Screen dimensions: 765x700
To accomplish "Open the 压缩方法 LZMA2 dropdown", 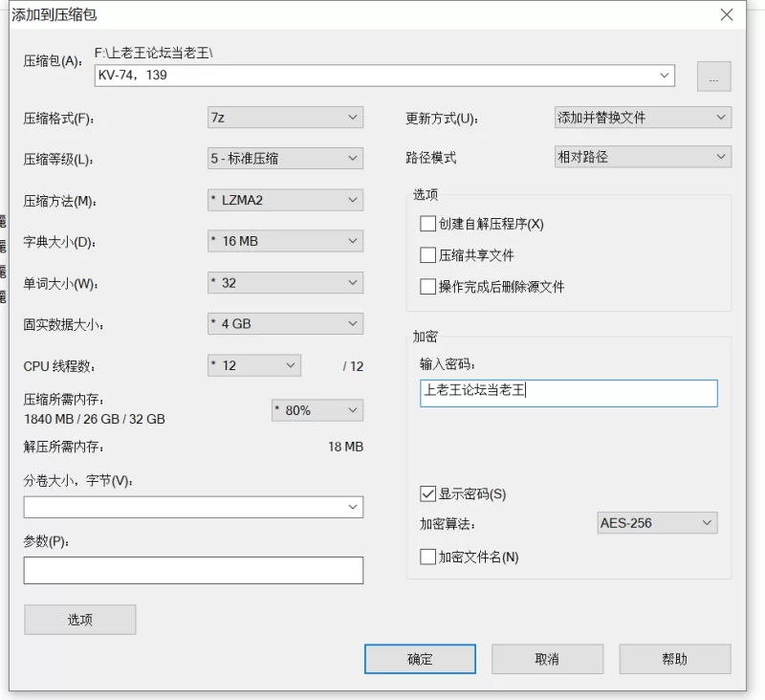I will tap(285, 200).
